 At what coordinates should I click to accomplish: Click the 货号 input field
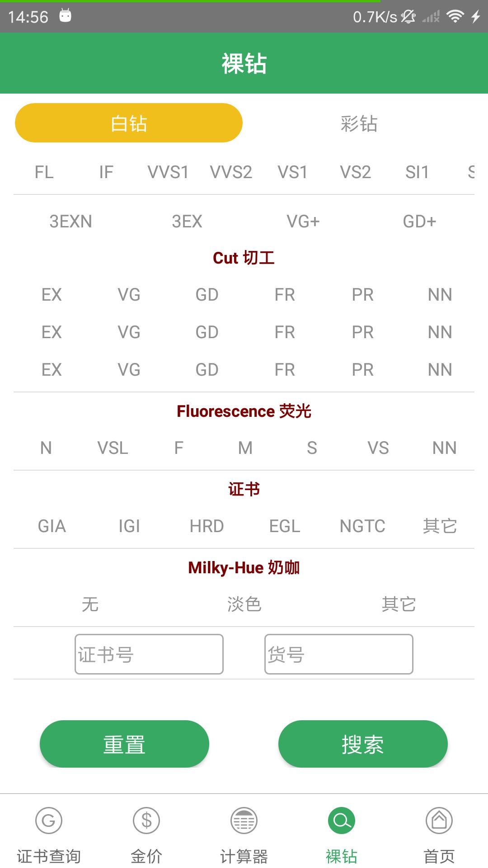[x=338, y=654]
